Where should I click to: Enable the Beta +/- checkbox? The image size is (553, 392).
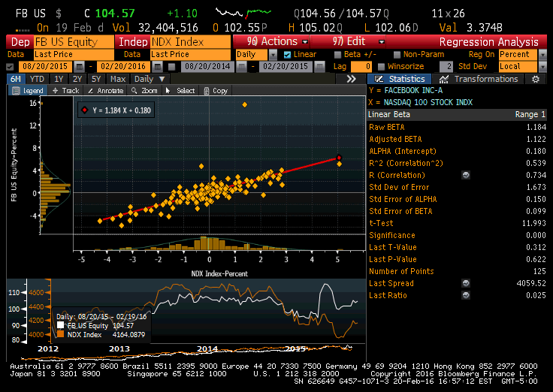338,55
